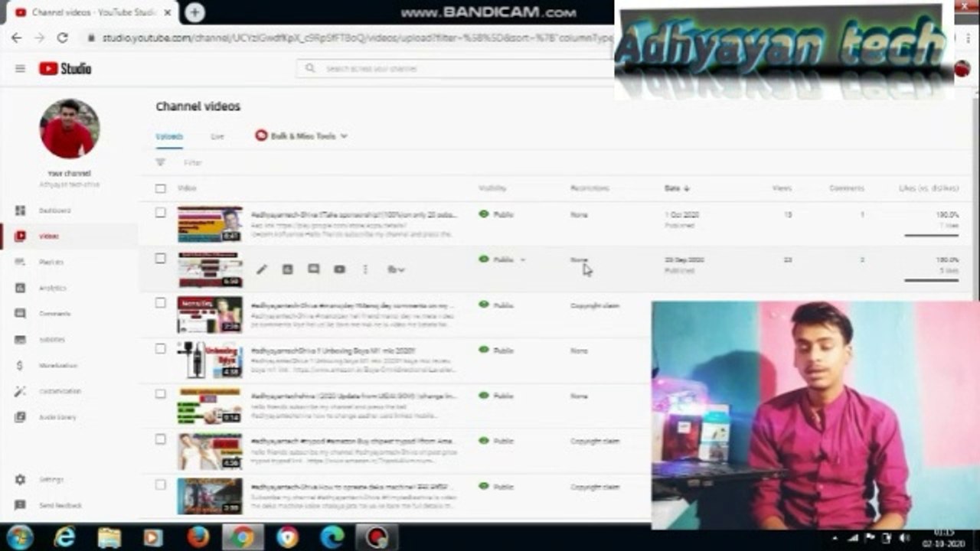Screen dimensions: 980x551
Task: Tick the select-all checkbox in the Video header
Action: tap(161, 188)
